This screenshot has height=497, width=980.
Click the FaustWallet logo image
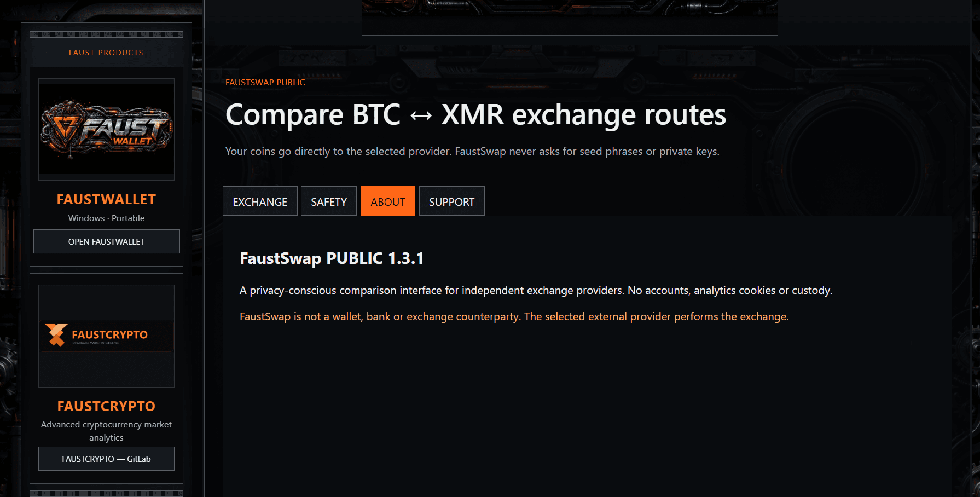coord(106,130)
